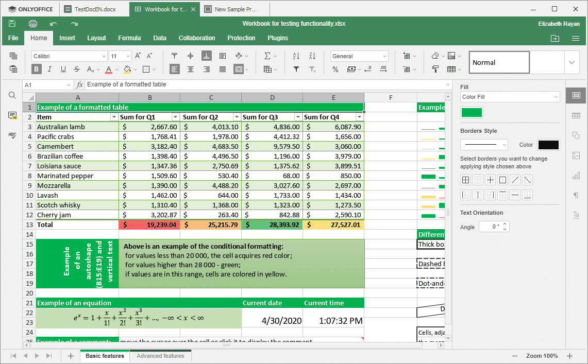
Task: Open the search magnifier in left sidebar
Action: 12,95
